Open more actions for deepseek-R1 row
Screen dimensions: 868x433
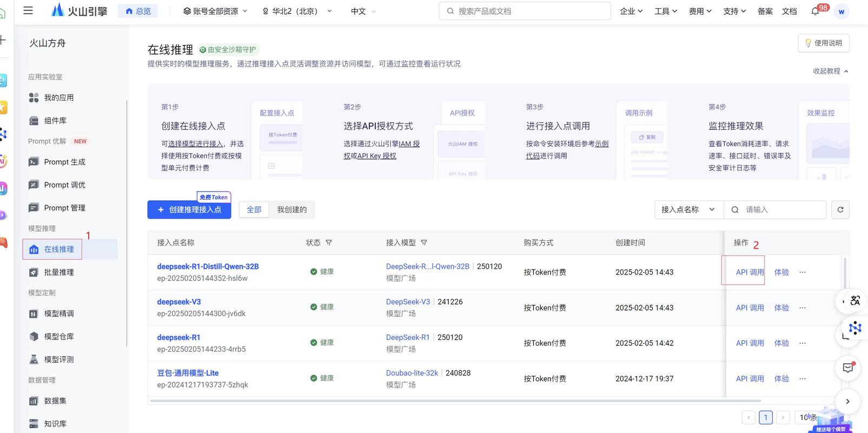click(x=803, y=343)
